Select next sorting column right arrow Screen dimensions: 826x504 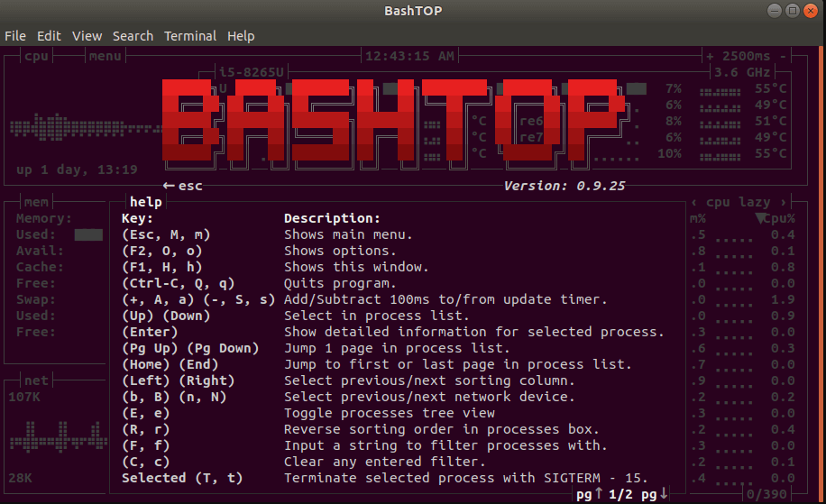[784, 202]
